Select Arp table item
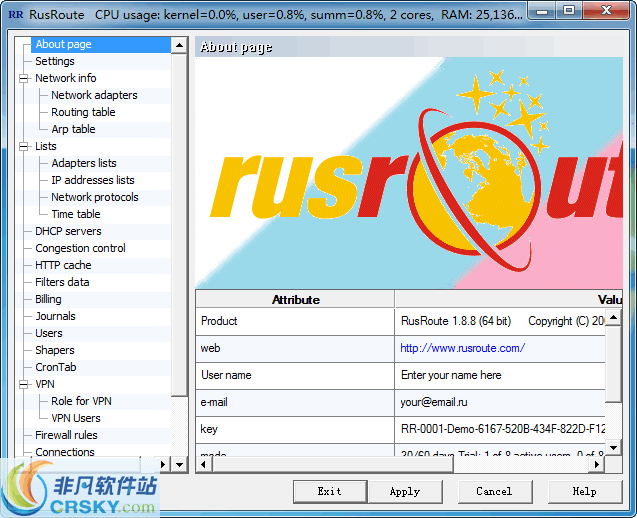Viewport: 637px width, 518px height. point(73,129)
